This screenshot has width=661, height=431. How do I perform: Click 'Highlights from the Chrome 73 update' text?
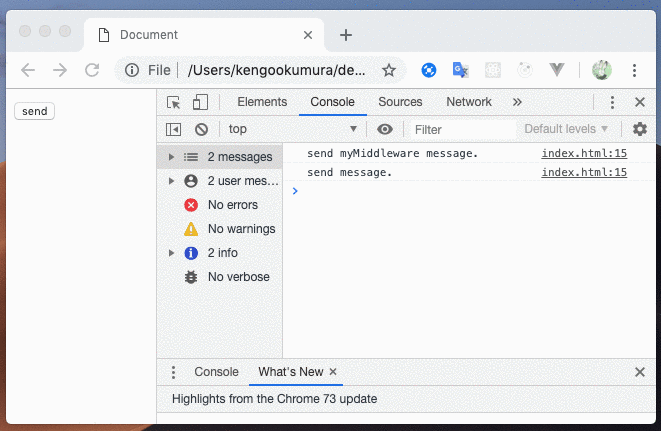point(274,399)
